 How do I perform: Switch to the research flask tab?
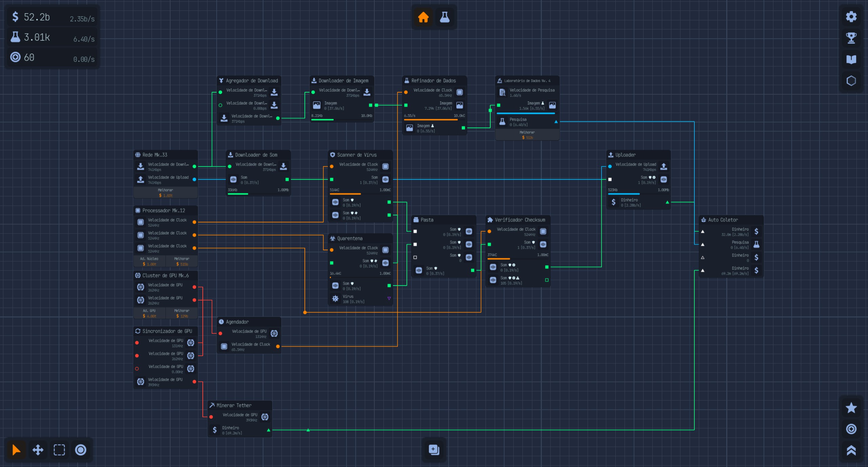point(445,17)
